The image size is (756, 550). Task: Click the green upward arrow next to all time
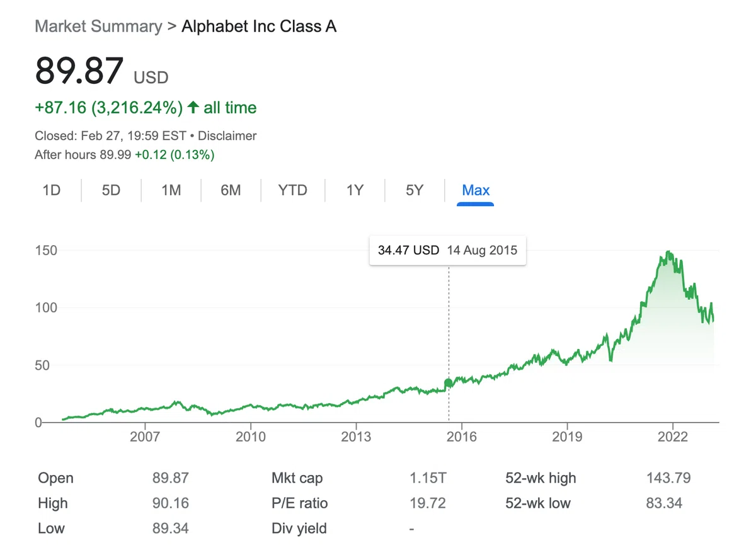coord(193,108)
